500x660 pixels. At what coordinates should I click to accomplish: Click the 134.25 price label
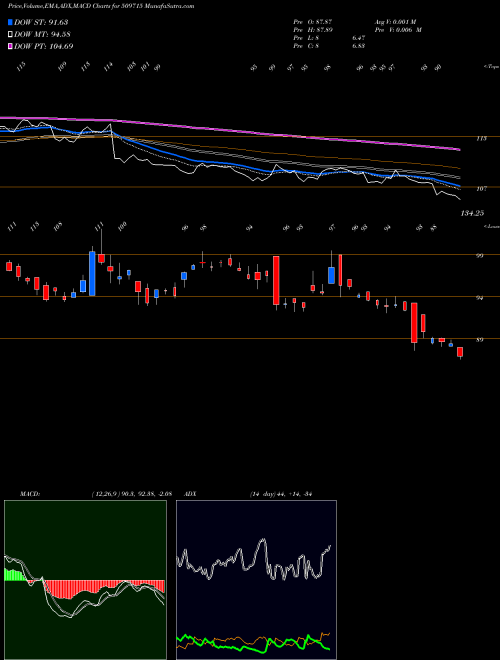click(x=472, y=213)
